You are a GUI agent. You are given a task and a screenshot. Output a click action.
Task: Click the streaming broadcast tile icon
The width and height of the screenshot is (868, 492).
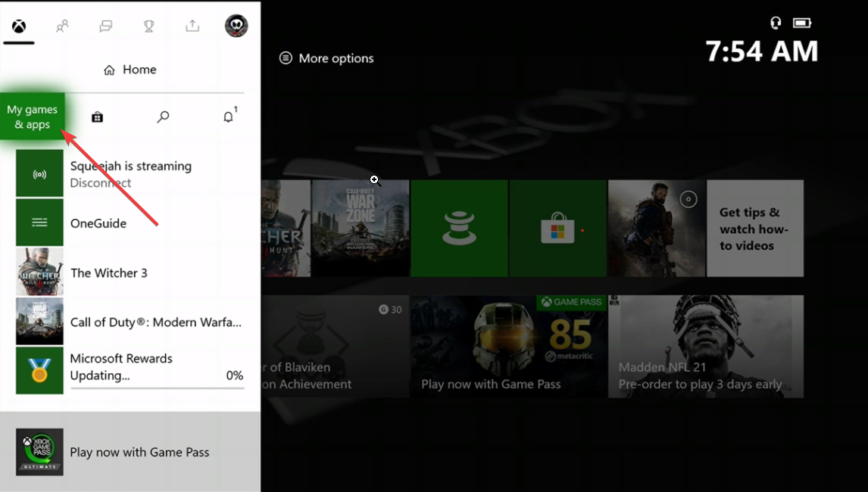(x=39, y=174)
